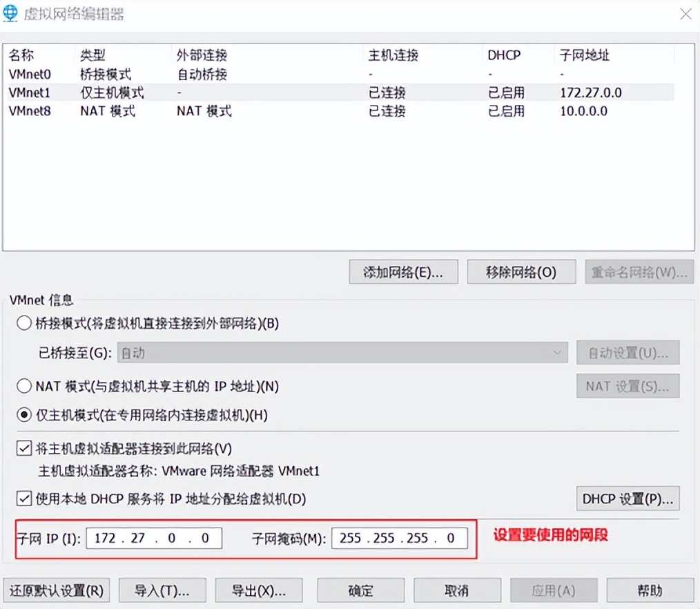This screenshot has height=609, width=700.
Task: Click the Virtual Network Editor globe icon
Action: tap(10, 13)
